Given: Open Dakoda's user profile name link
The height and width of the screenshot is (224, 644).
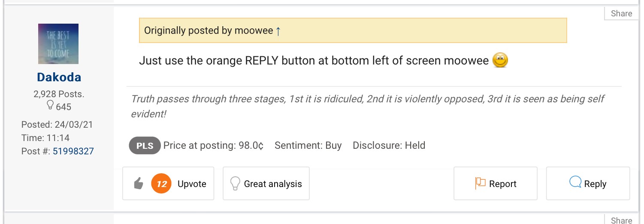Looking at the screenshot, I should [59, 77].
